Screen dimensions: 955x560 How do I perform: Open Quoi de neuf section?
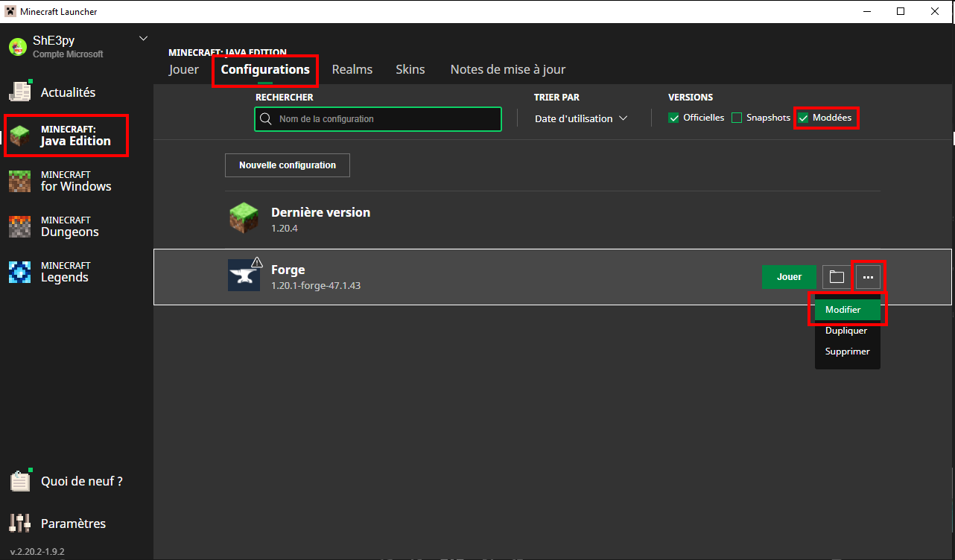pos(67,481)
